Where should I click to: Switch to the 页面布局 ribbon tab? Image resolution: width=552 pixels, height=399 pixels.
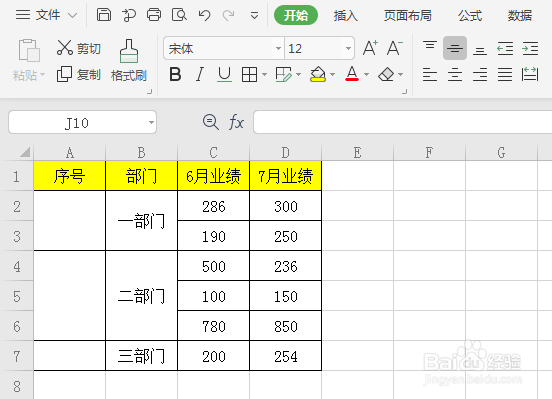pyautogui.click(x=408, y=15)
